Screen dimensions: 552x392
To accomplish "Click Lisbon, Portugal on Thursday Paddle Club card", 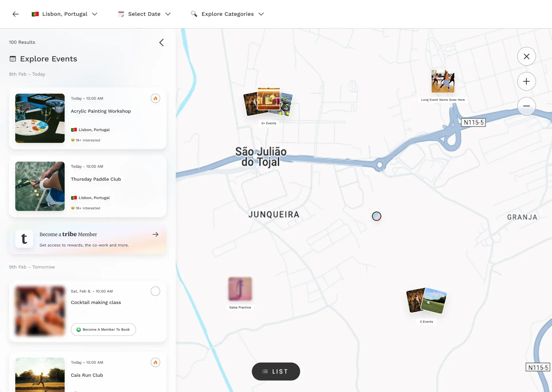I will [x=91, y=198].
